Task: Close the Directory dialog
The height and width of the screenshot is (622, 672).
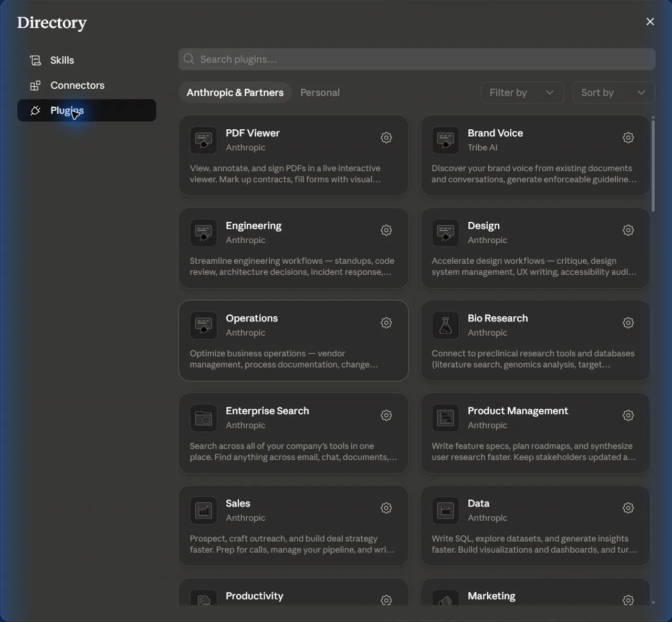Action: click(650, 22)
